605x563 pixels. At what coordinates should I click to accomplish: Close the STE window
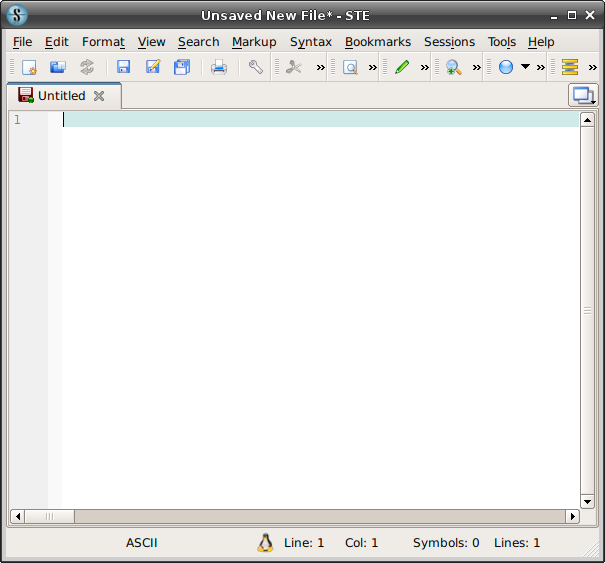pyautogui.click(x=590, y=15)
